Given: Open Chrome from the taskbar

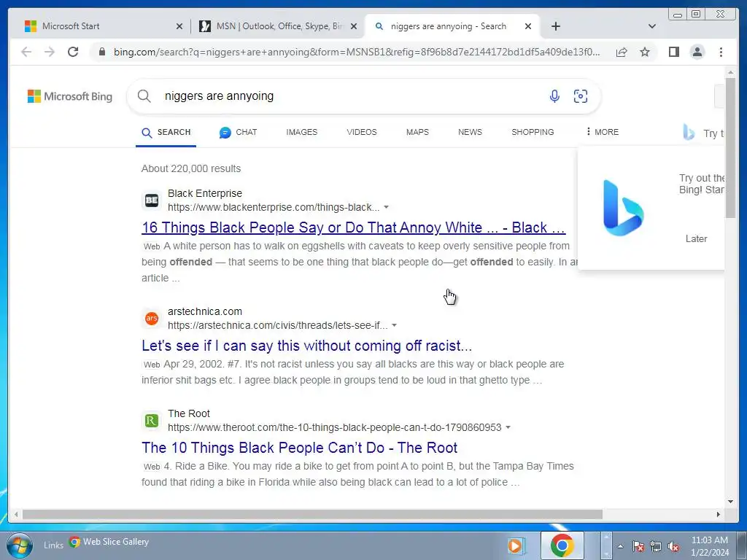Looking at the screenshot, I should pyautogui.click(x=562, y=545).
